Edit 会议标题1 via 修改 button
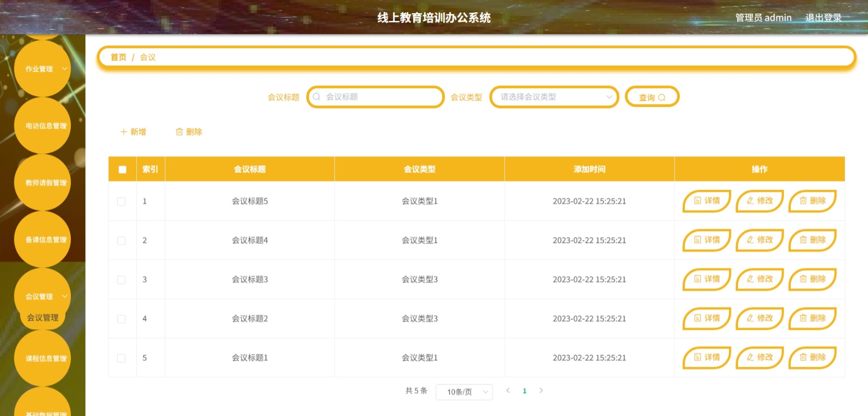This screenshot has height=416, width=868. (760, 358)
